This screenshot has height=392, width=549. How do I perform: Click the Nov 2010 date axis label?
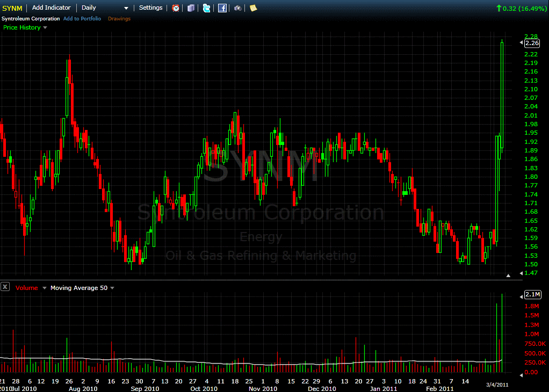pos(263,388)
